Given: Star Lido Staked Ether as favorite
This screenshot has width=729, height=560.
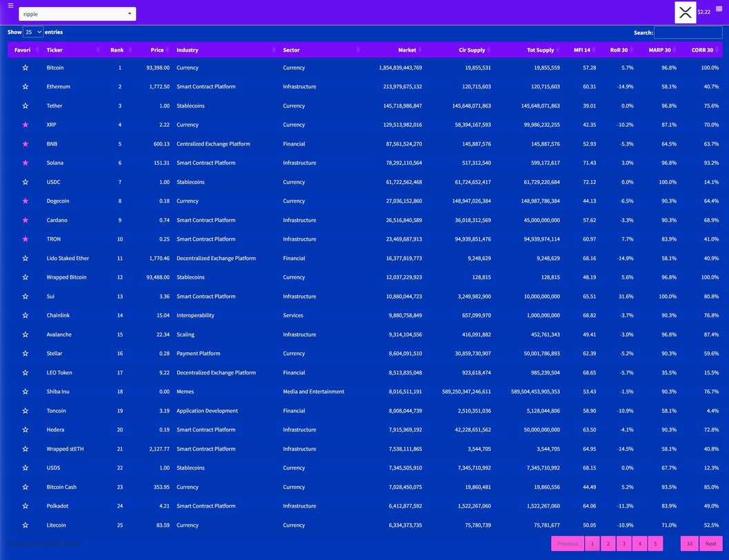Looking at the screenshot, I should pyautogui.click(x=25, y=259).
